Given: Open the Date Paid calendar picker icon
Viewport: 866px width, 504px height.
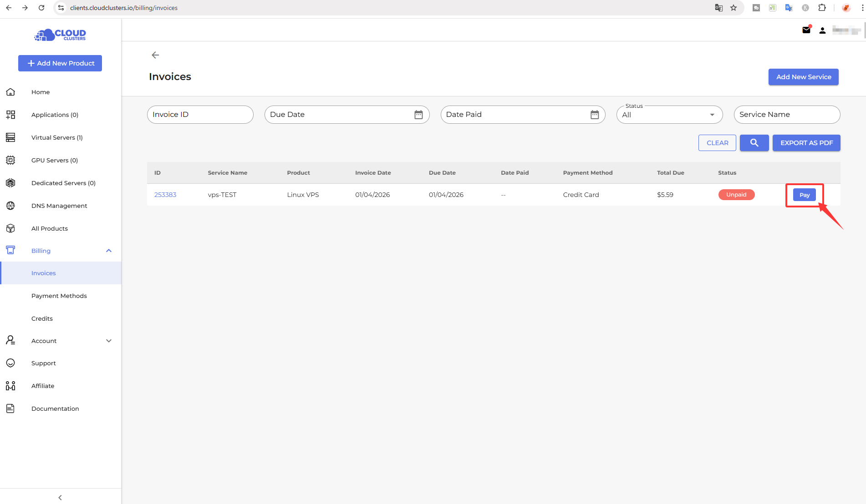Looking at the screenshot, I should pyautogui.click(x=594, y=115).
